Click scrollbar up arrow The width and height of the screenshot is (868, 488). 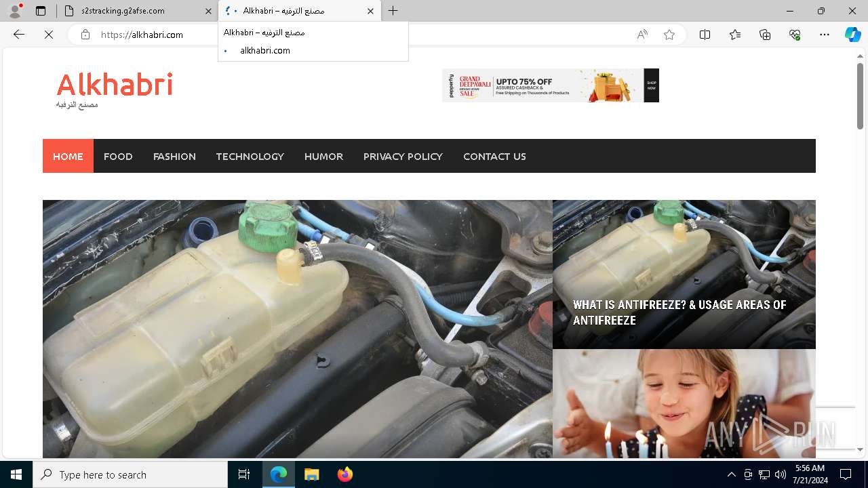point(860,56)
